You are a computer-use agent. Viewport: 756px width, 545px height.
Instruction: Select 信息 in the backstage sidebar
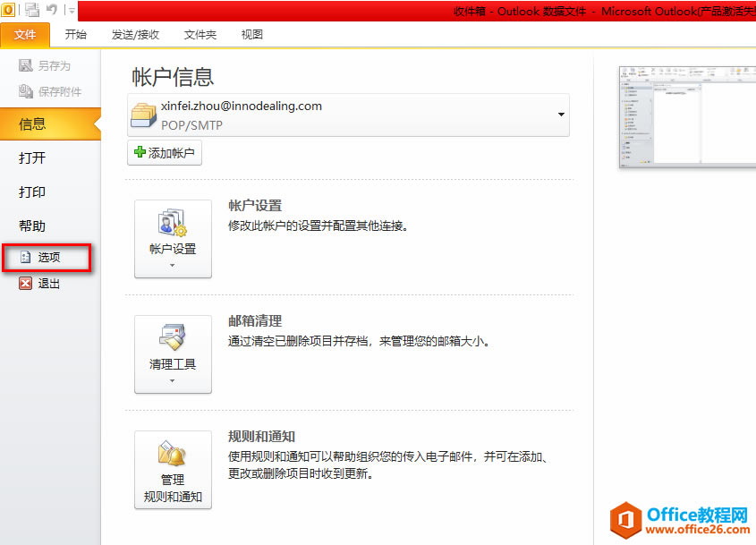50,124
